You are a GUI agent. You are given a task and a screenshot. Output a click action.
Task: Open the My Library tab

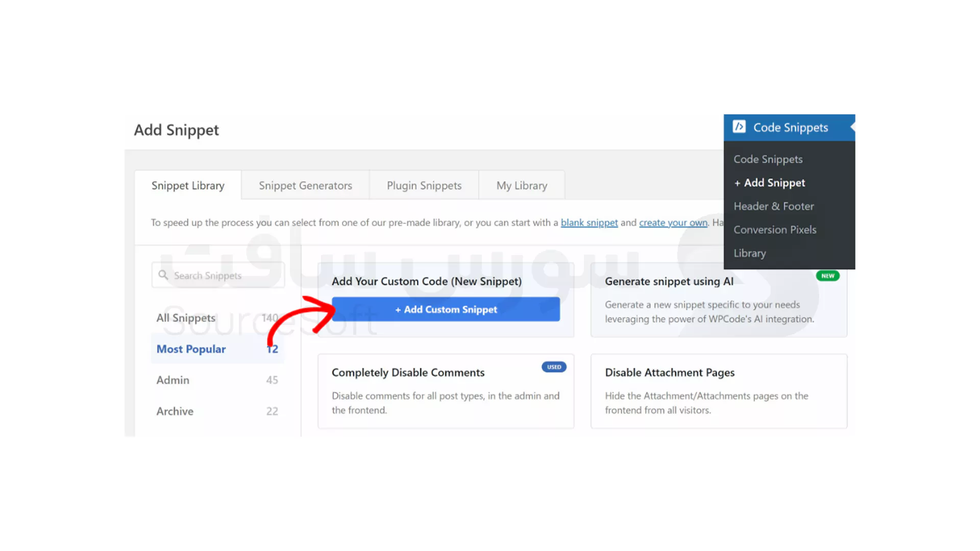pos(522,186)
